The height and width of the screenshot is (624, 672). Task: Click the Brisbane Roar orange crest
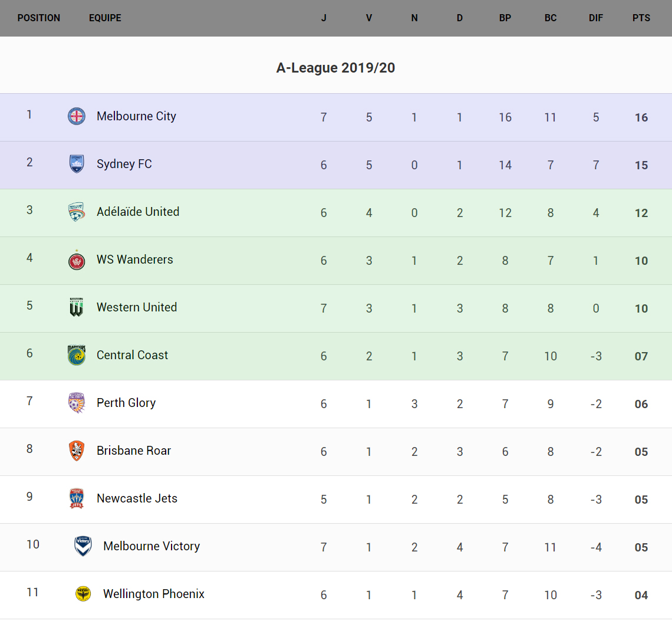coord(77,451)
